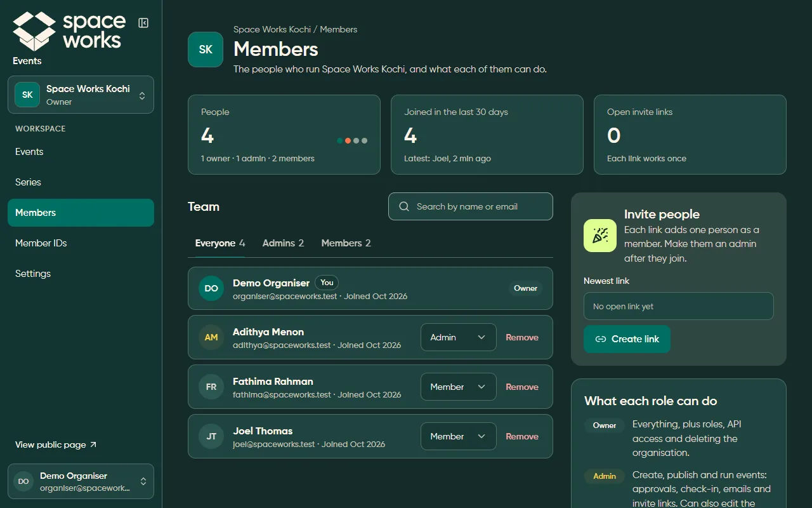
Task: Switch to the Admins tab
Action: pyautogui.click(x=283, y=243)
